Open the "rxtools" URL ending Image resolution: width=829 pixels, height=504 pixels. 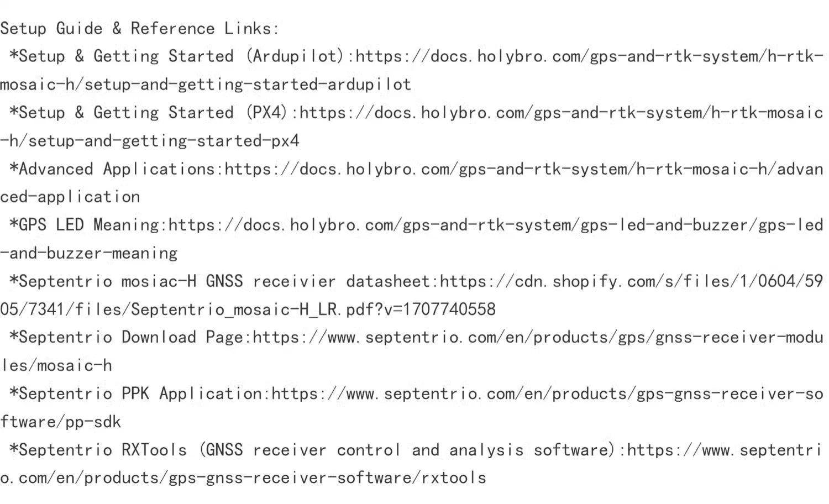click(x=454, y=477)
